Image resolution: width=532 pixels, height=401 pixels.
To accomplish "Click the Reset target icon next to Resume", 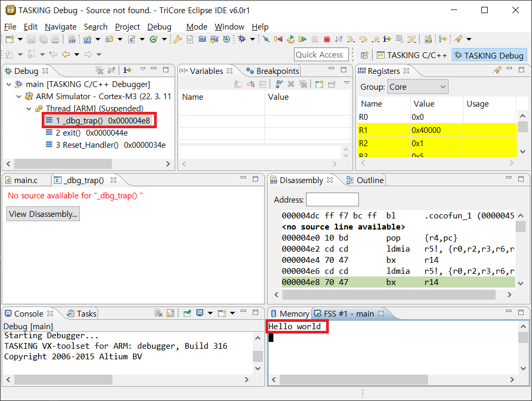I will [x=278, y=40].
